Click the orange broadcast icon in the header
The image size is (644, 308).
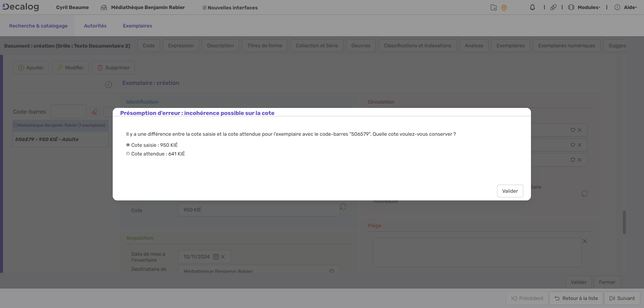click(504, 8)
